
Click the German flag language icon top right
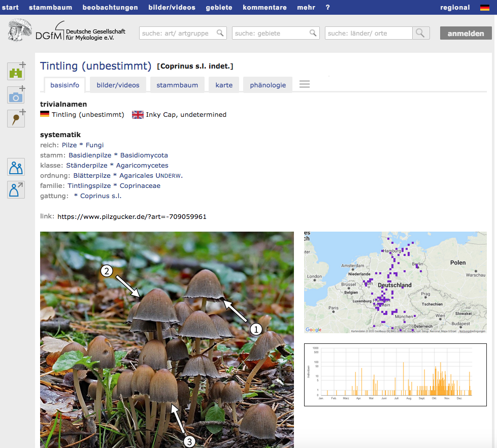(x=485, y=8)
